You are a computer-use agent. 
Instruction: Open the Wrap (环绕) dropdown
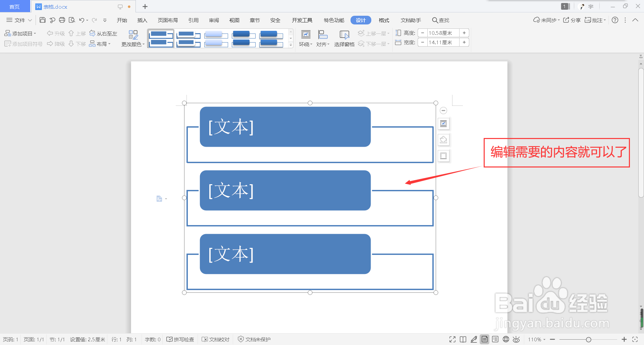306,39
